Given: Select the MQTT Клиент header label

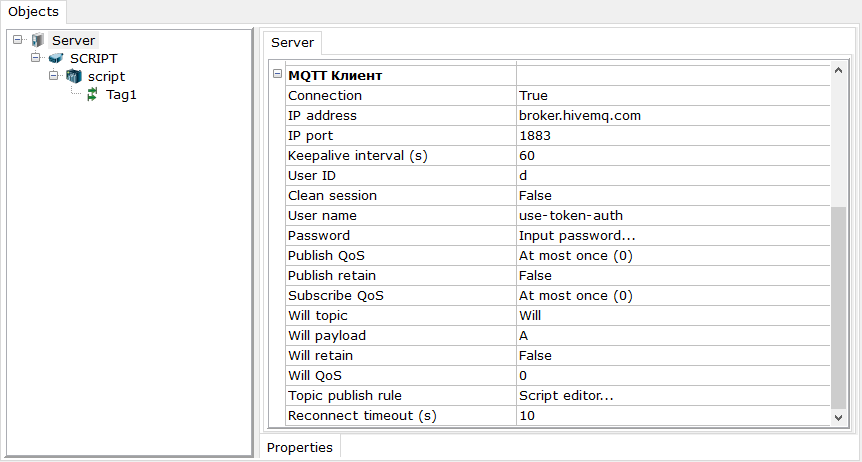Looking at the screenshot, I should (x=335, y=75).
